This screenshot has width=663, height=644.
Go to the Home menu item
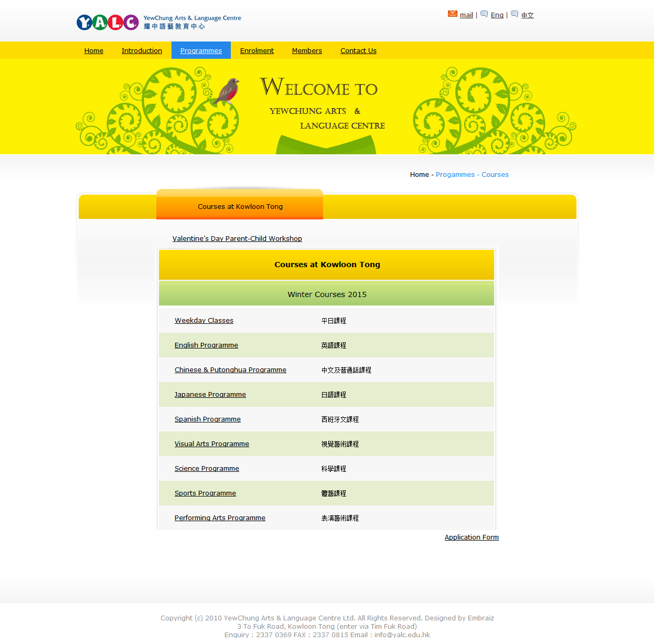coord(94,51)
